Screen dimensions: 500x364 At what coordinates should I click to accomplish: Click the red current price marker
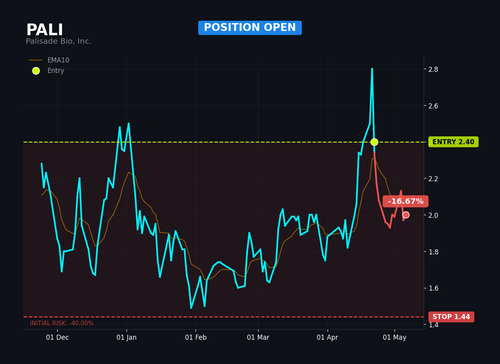click(x=406, y=215)
